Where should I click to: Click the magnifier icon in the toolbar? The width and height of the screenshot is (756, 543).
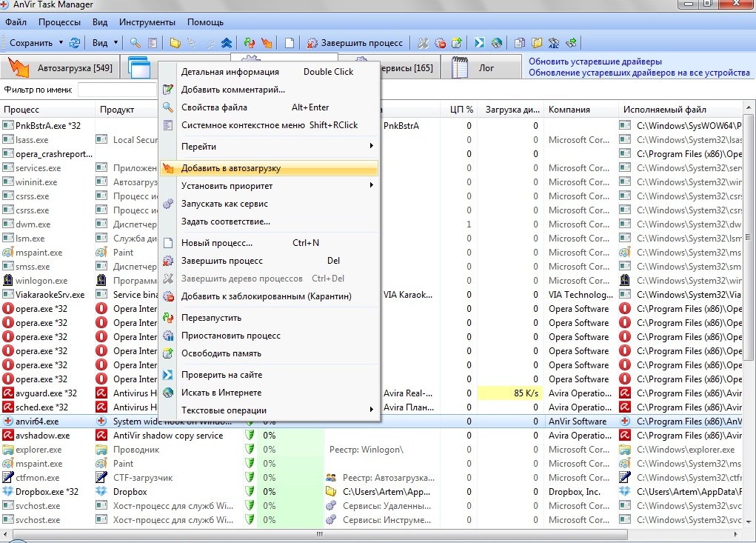point(136,43)
